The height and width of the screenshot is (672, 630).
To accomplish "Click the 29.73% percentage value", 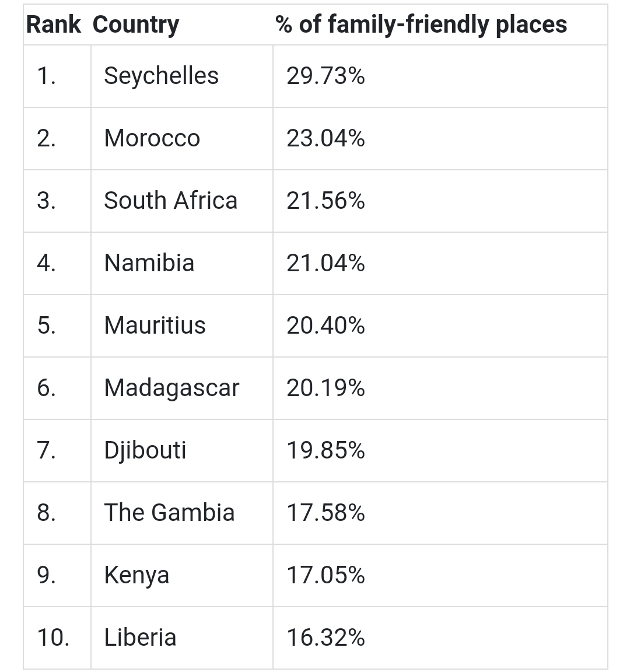I will pyautogui.click(x=325, y=76).
